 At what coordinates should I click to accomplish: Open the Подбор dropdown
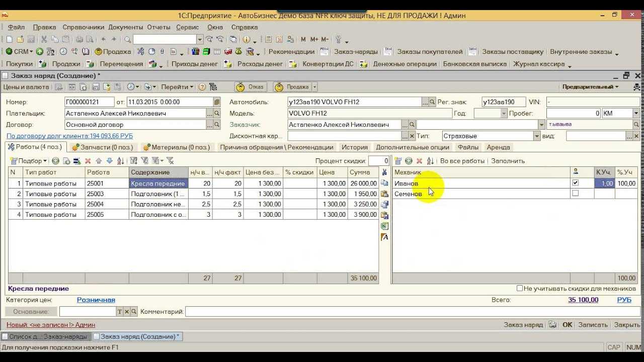[30, 161]
